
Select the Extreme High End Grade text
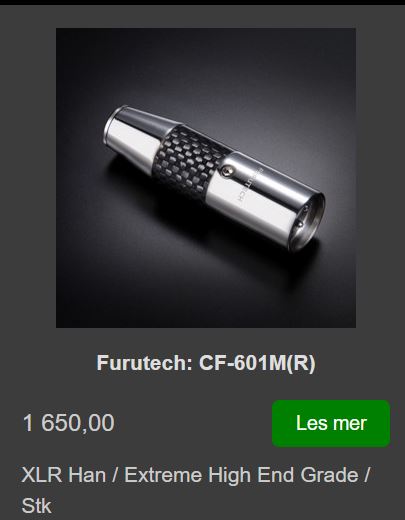pos(242,475)
